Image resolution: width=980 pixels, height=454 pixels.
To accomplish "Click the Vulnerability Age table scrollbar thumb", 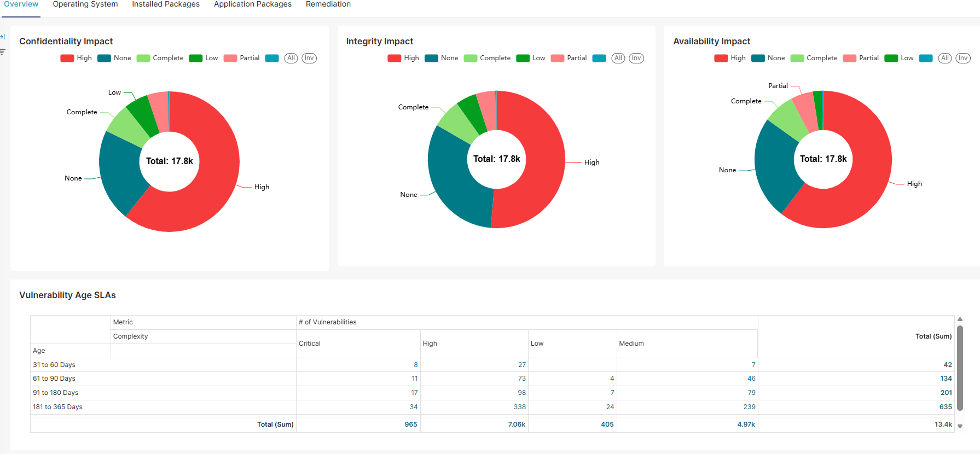I will click(960, 366).
